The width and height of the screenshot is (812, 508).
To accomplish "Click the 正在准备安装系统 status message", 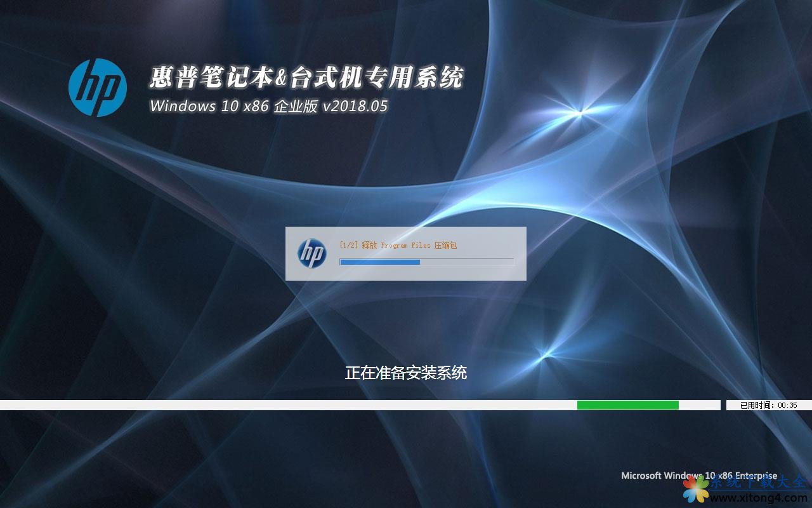I will coord(405,373).
